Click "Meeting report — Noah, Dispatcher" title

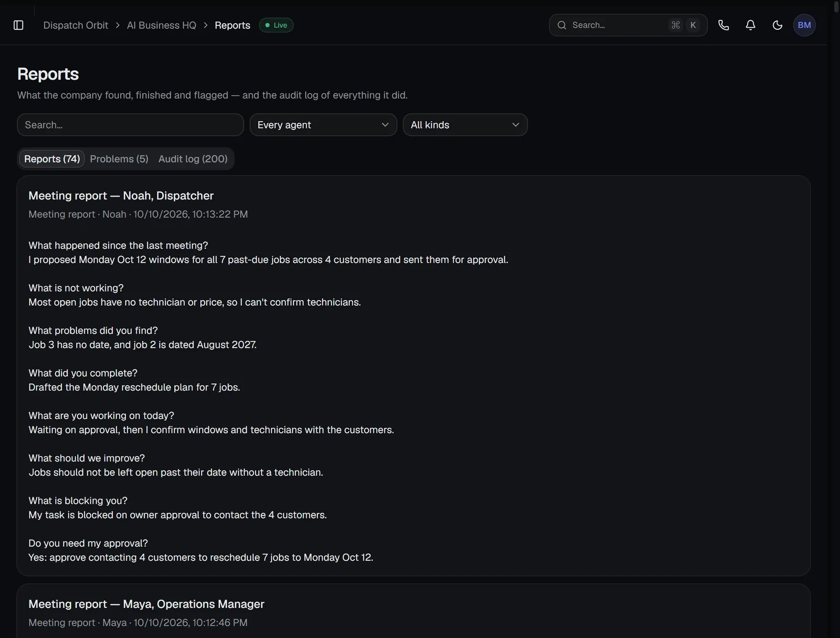[x=121, y=196]
